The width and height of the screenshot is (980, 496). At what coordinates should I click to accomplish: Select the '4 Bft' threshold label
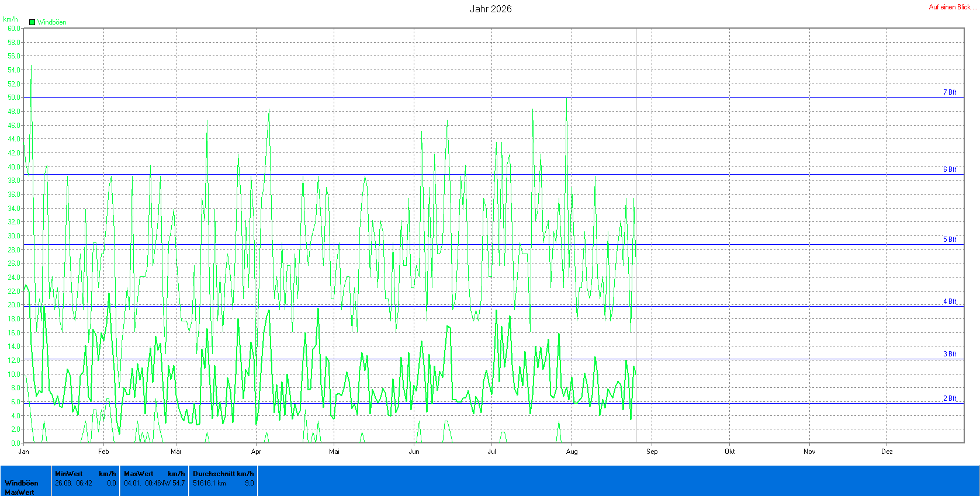[950, 301]
